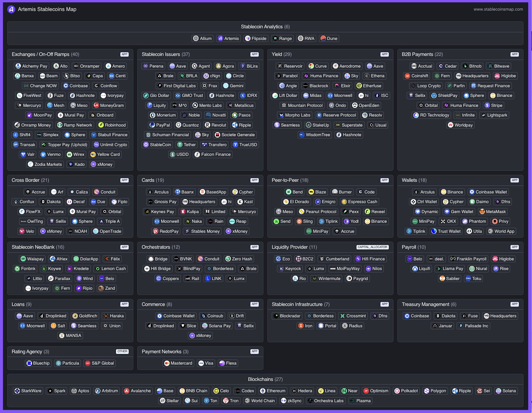This screenshot has height=413, width=532.
Task: Open the www.stablecoinsmap.com link
Action: [x=498, y=9]
